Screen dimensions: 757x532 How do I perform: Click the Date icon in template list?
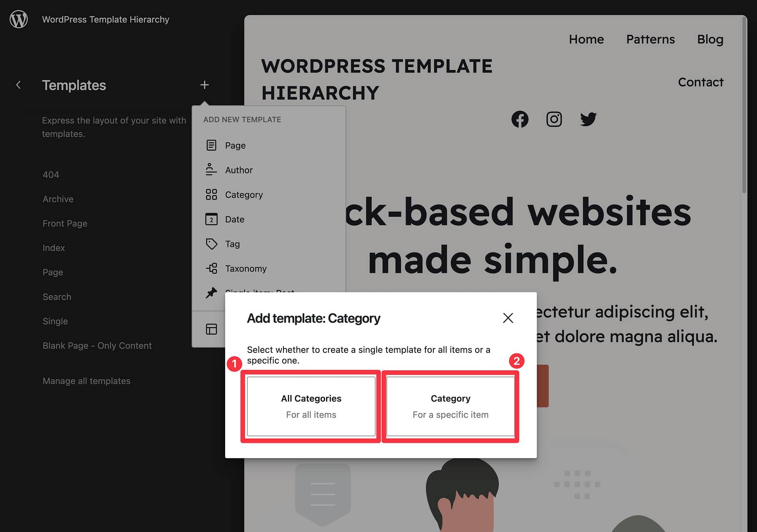tap(211, 219)
